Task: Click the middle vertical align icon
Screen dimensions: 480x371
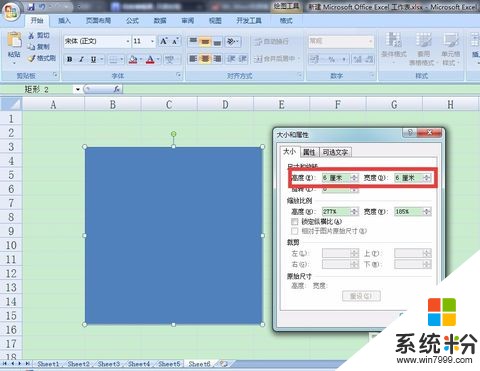Action: coord(205,42)
